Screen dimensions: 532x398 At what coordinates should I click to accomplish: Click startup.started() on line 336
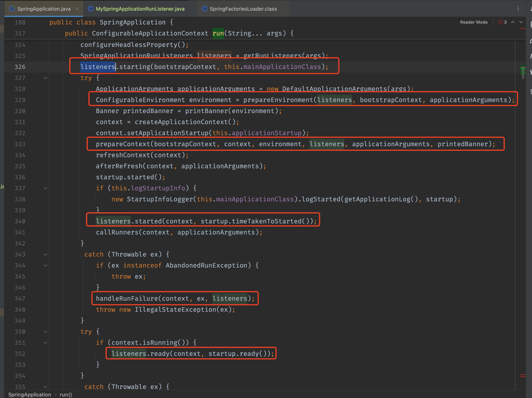coord(129,177)
